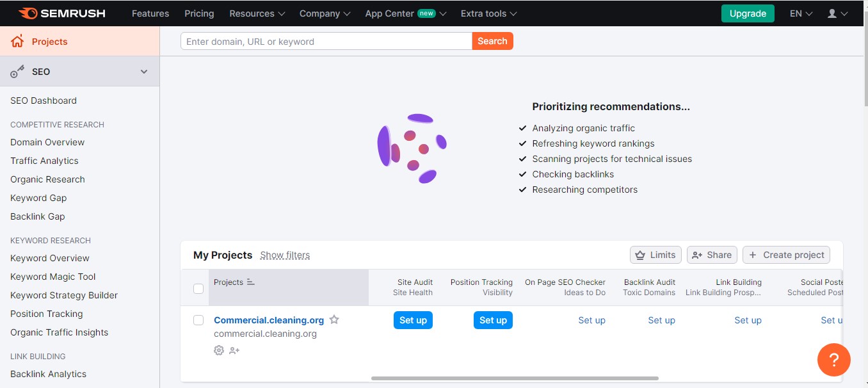Select all projects checkbox in header
Screen dimensions: 868x388
click(198, 288)
